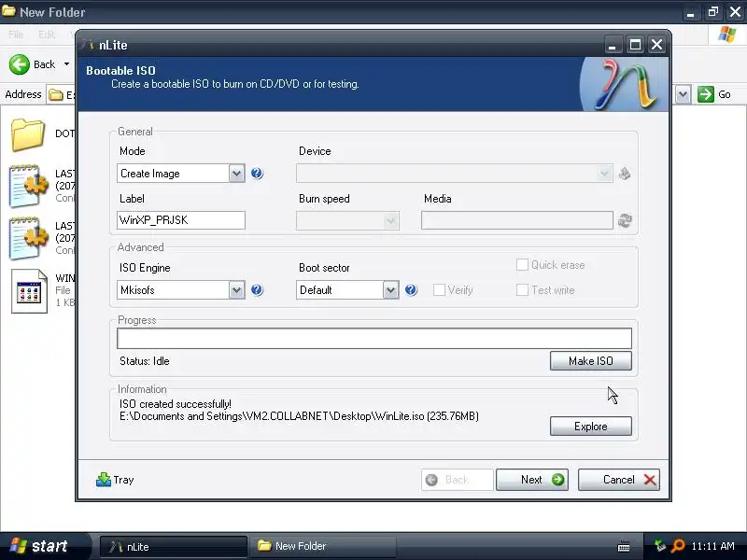The image size is (747, 560).
Task: Click the Windows start button
Action: tap(43, 546)
